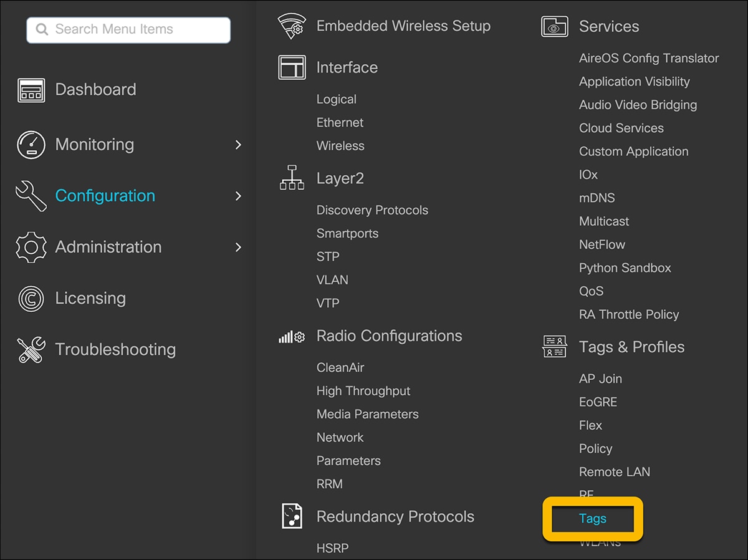Click the Interface section icon
This screenshot has width=748, height=560.
(292, 67)
